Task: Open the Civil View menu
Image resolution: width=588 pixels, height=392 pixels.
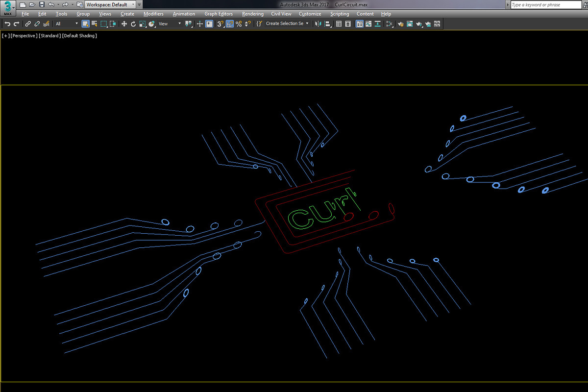Action: (281, 14)
